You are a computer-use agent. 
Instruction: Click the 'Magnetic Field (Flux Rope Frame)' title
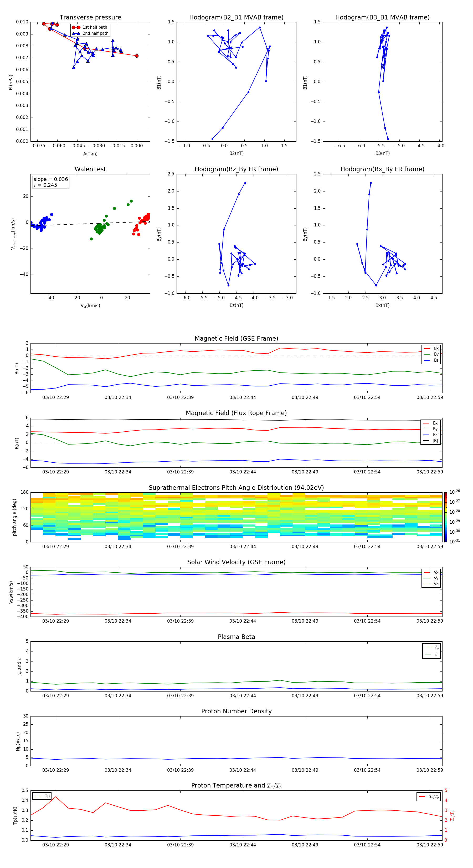236,413
